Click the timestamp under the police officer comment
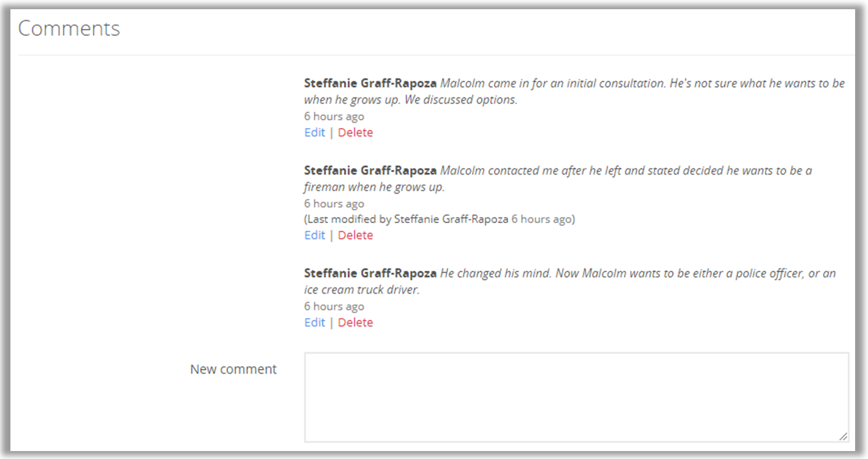This screenshot has height=459, width=868. pyautogui.click(x=334, y=306)
